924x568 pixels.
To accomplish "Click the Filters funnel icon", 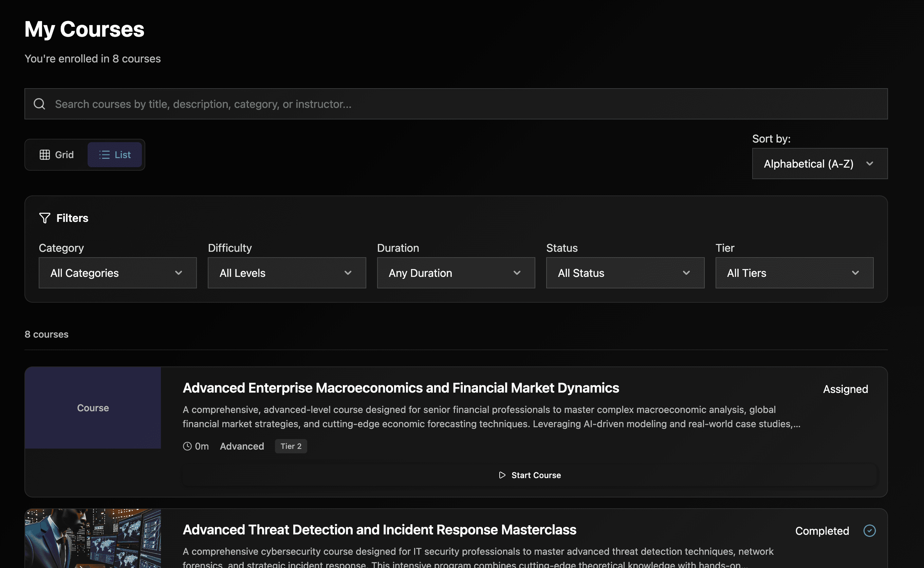I will 44,218.
